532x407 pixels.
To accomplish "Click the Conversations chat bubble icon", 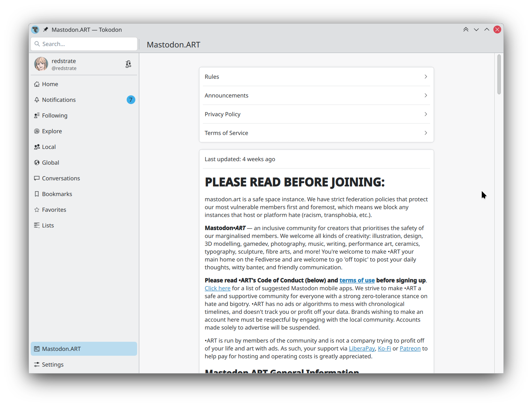I will (37, 178).
